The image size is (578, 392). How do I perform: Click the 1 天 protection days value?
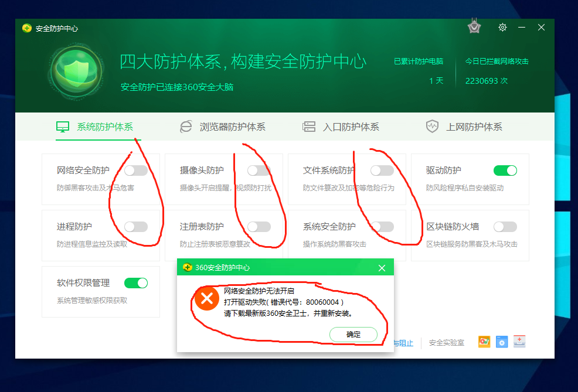[x=436, y=81]
